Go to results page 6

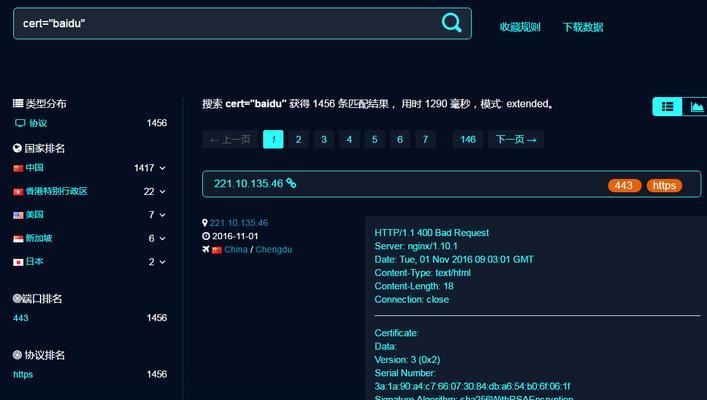[x=400, y=139]
